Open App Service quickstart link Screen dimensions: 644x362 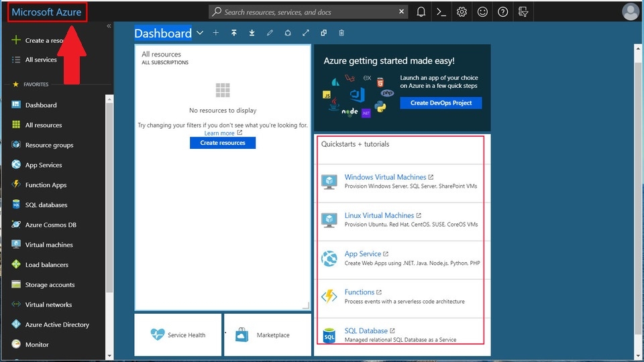363,254
